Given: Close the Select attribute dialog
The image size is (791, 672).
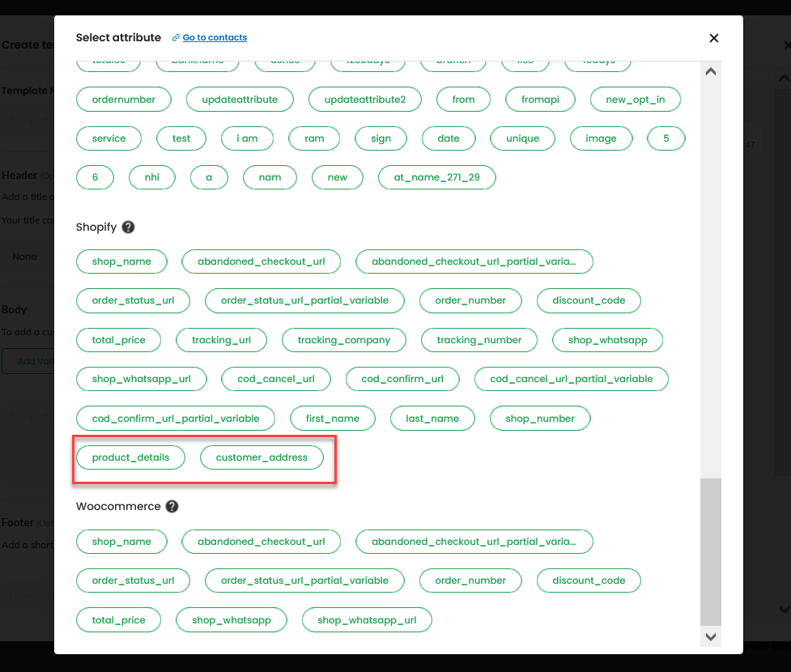Looking at the screenshot, I should pyautogui.click(x=713, y=38).
